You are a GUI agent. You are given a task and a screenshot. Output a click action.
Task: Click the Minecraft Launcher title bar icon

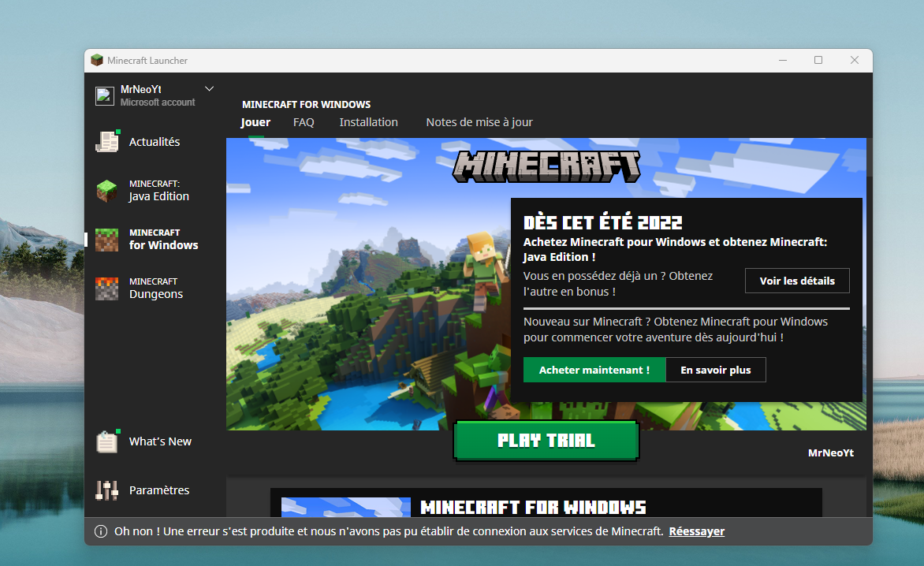[97, 60]
